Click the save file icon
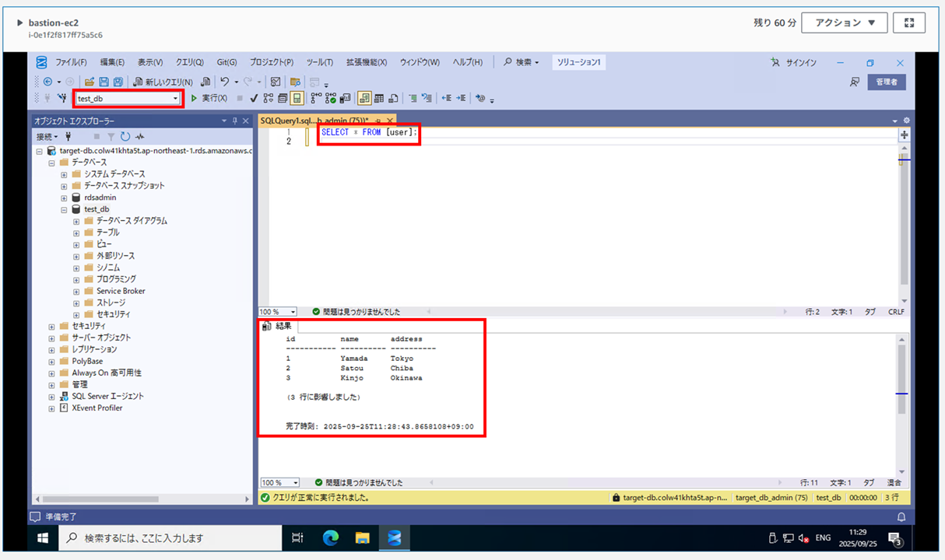The image size is (945, 560). (x=104, y=82)
